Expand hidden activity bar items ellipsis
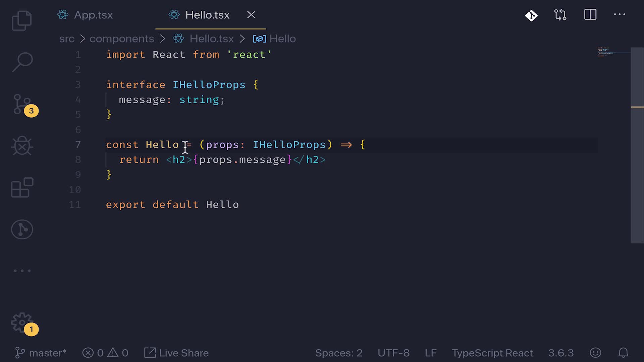 coord(22,271)
